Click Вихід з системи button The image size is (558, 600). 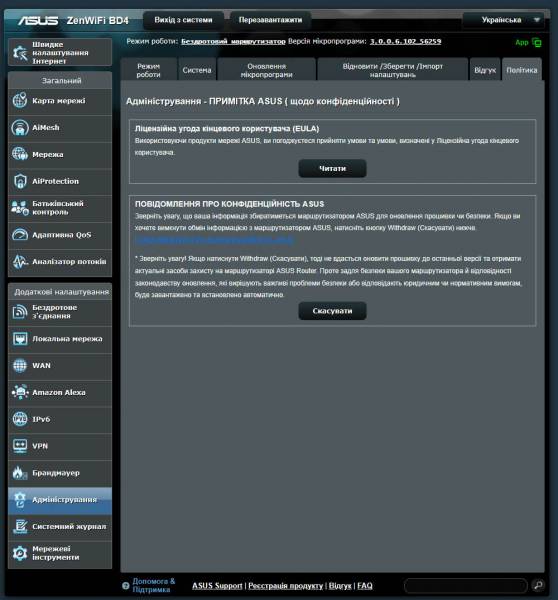point(183,20)
